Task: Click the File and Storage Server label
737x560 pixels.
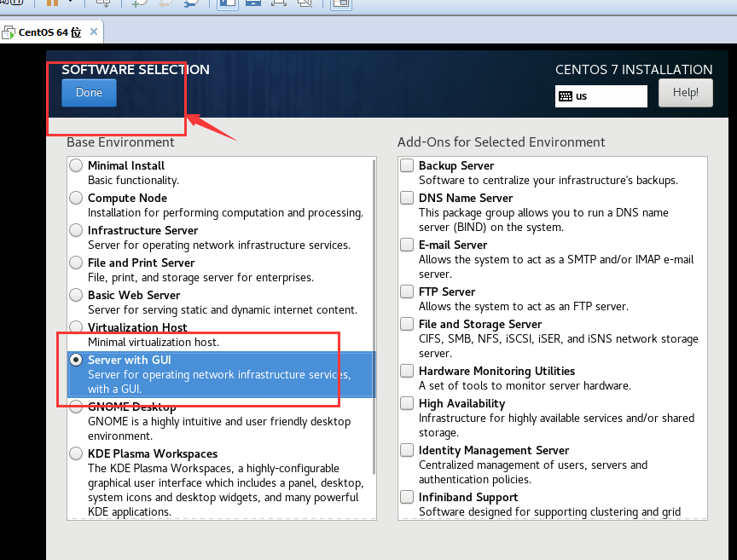Action: click(x=480, y=325)
